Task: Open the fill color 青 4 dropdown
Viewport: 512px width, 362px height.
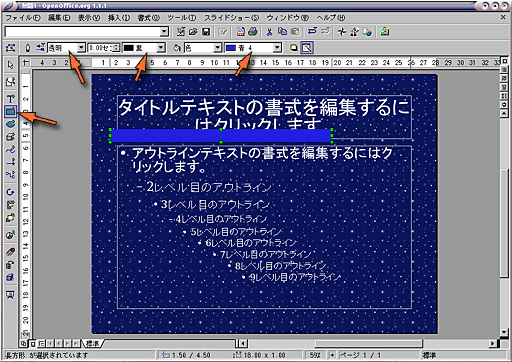Action: tap(277, 48)
